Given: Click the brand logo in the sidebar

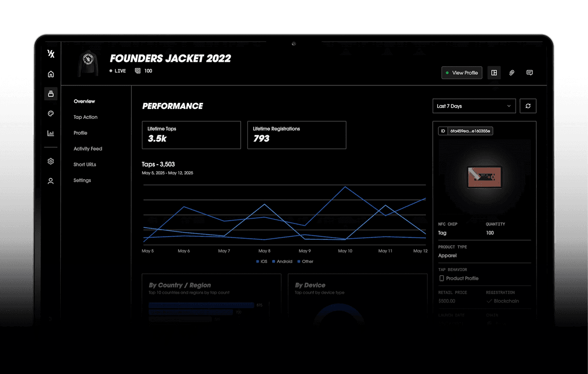Looking at the screenshot, I should (x=51, y=54).
